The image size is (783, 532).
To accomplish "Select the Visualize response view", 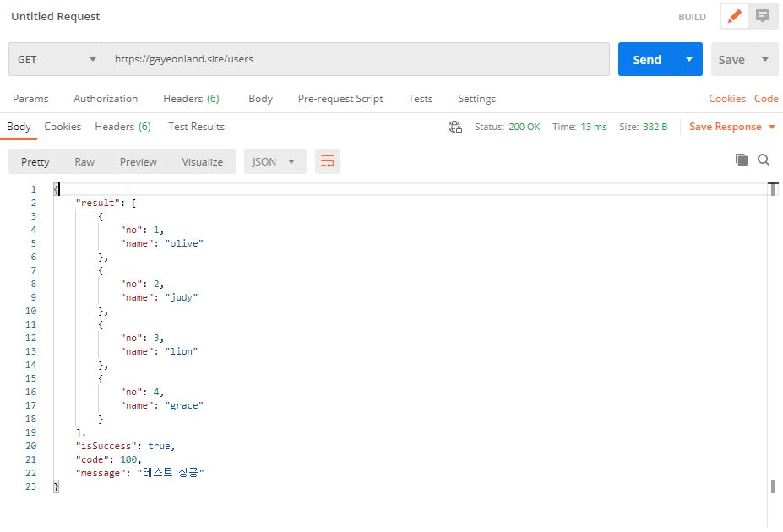I will (x=202, y=161).
